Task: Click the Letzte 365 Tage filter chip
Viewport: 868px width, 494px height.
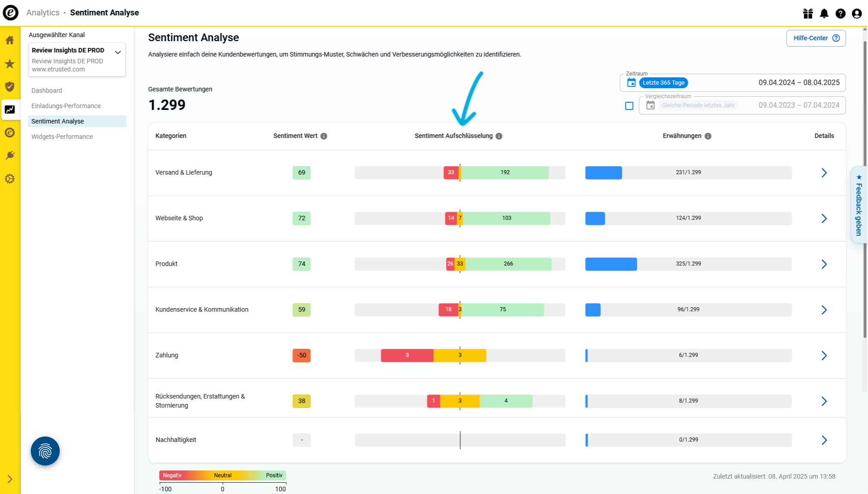Action: (663, 82)
